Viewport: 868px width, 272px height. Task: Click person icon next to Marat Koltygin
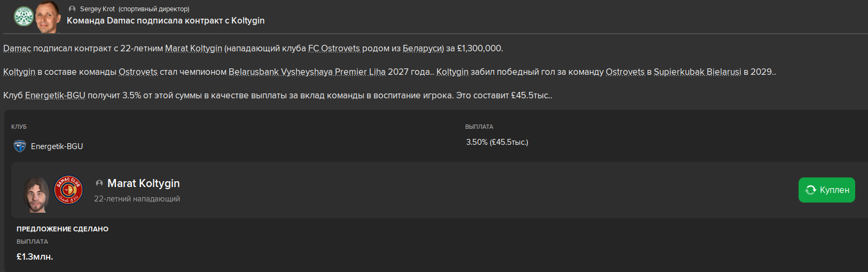[99, 183]
